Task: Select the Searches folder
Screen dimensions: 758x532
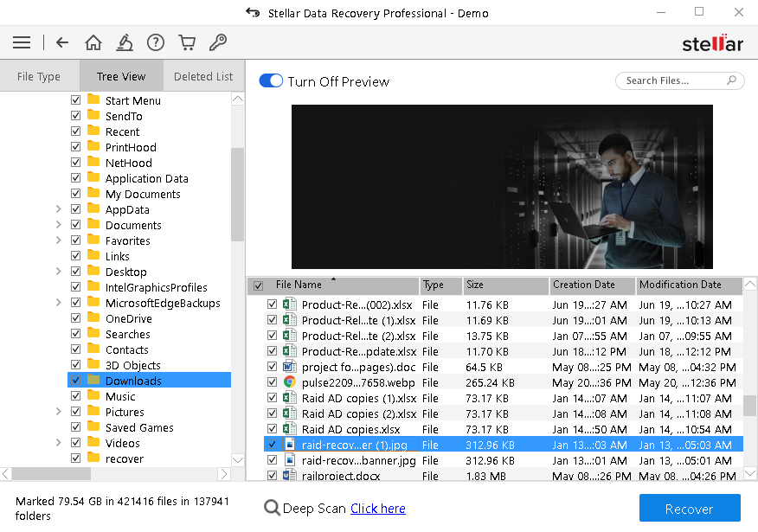Action: (x=127, y=334)
